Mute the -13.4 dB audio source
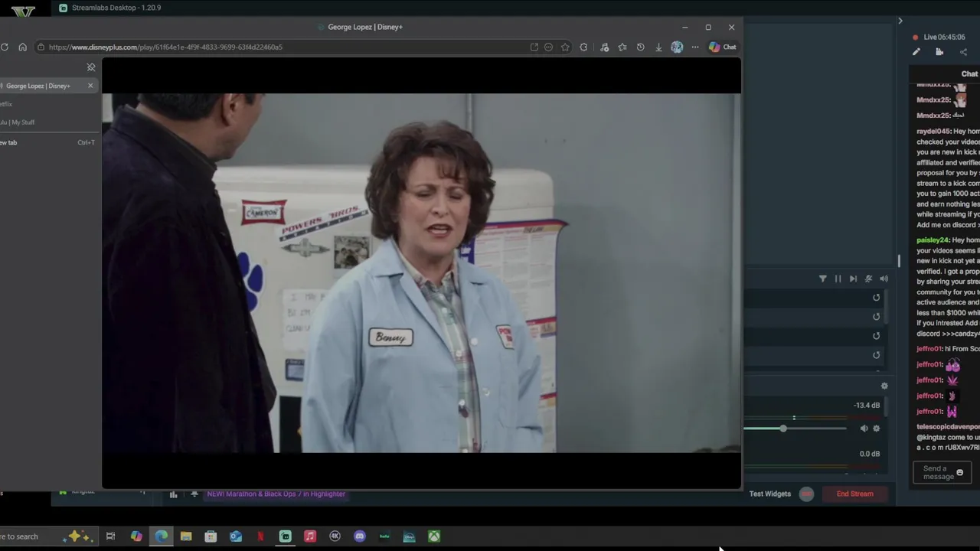 coord(864,429)
